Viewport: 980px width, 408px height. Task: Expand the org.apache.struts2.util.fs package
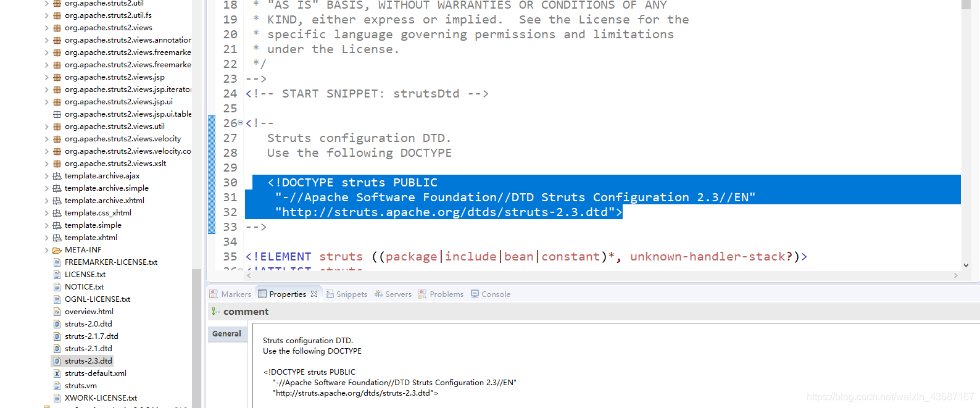46,15
